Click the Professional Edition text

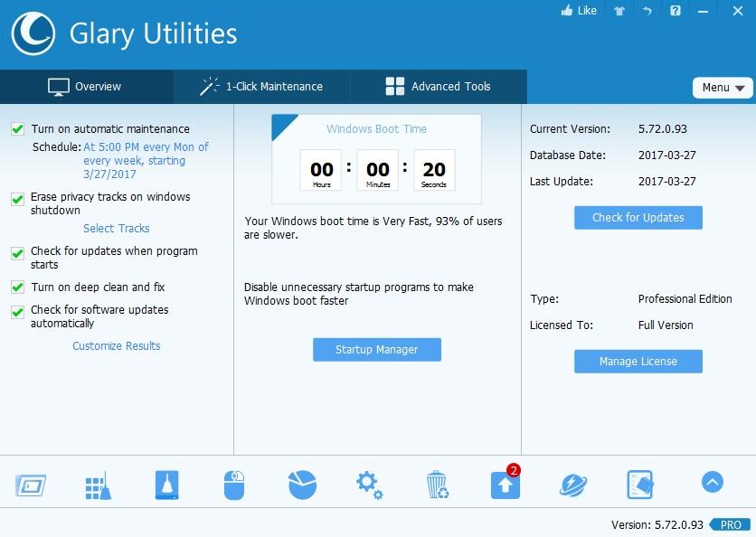[x=685, y=299]
